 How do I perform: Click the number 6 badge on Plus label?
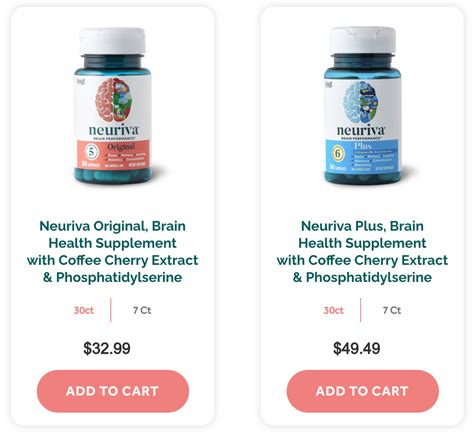click(x=338, y=154)
